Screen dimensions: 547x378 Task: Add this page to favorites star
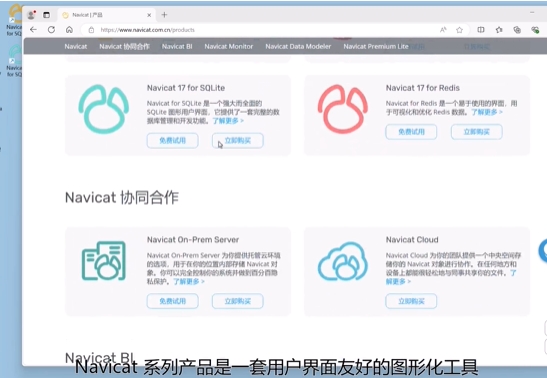click(459, 30)
